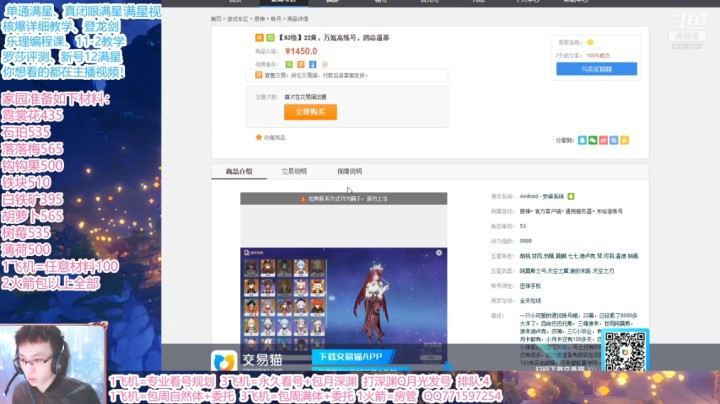Share via the red Weibo icon
The height and width of the screenshot is (404, 720).
(603, 140)
